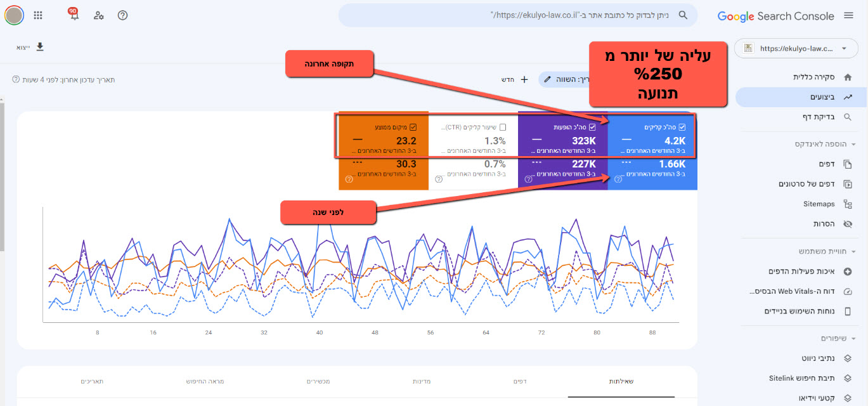Open the help question mark icon in header
The width and height of the screenshot is (868, 406).
(123, 15)
